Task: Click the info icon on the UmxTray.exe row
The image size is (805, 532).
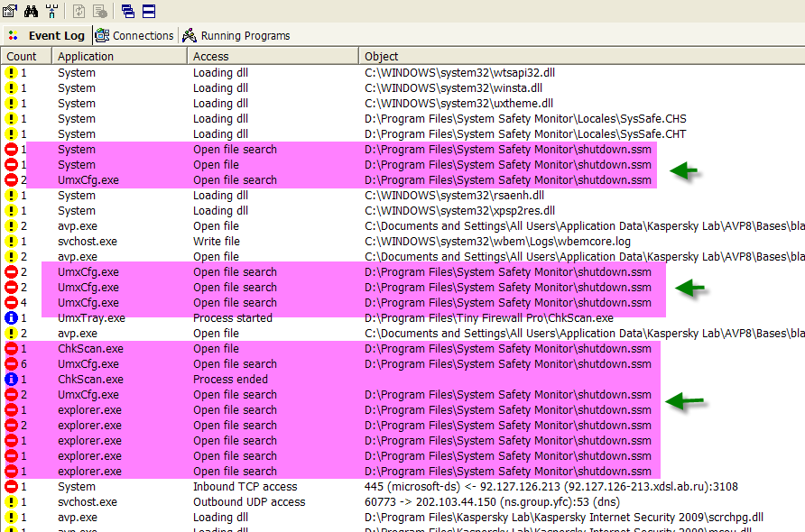Action: click(11, 318)
